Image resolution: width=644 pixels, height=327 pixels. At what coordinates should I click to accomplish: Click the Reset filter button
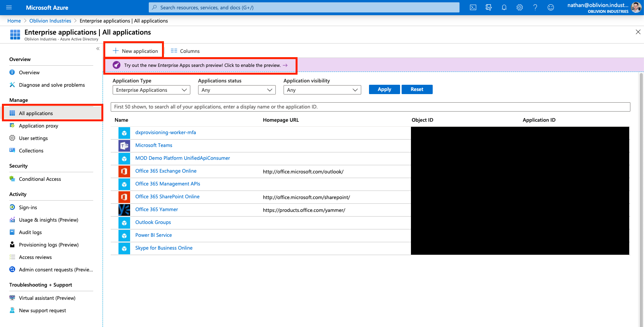(x=417, y=89)
